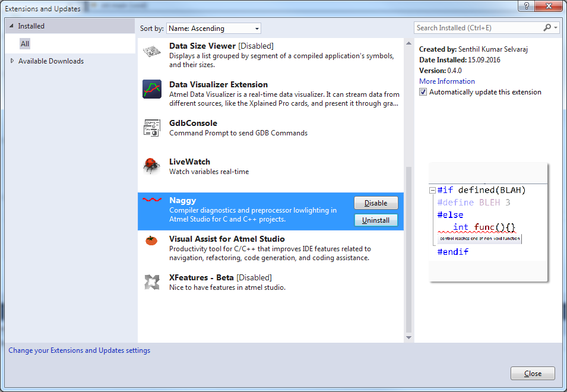The image size is (567, 392).
Task: Click the extension list scrollbar up arrow
Action: point(408,43)
